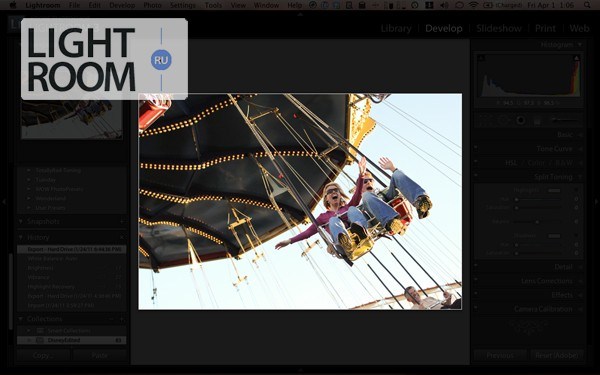This screenshot has width=600, height=375.
Task: Collapse the Collections panel
Action: [x=21, y=319]
